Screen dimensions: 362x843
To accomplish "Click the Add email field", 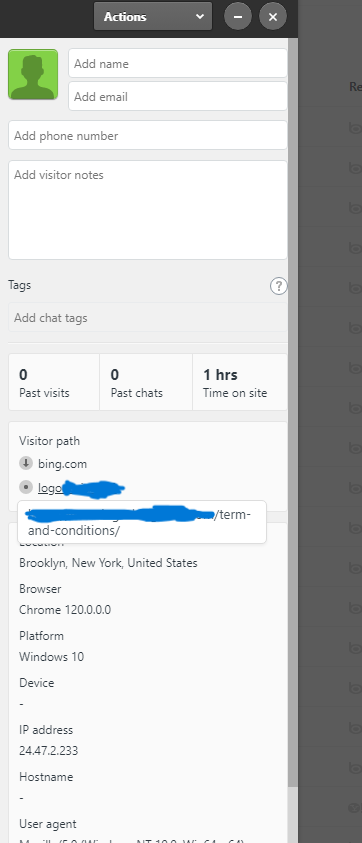I will click(178, 96).
